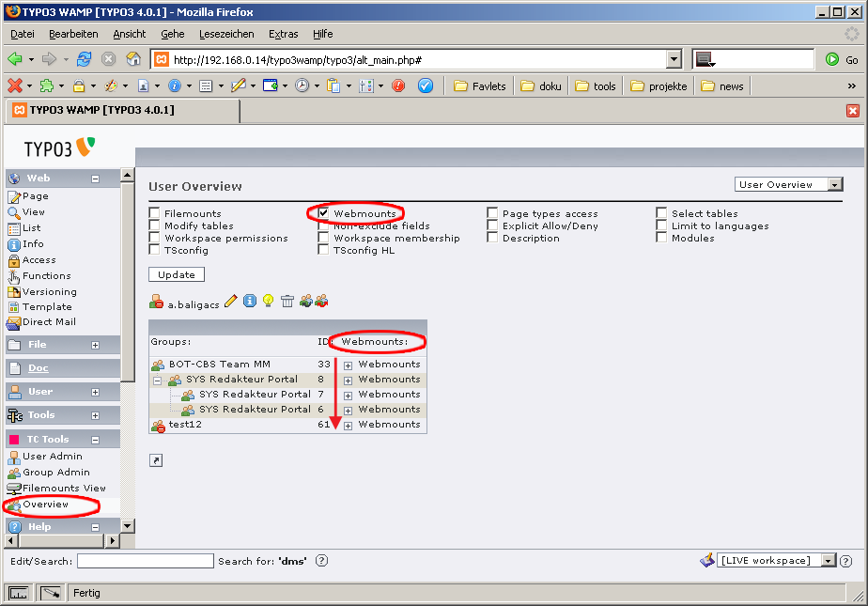Click the Firefox back arrow
Screen dimensions: 868x606
15,59
